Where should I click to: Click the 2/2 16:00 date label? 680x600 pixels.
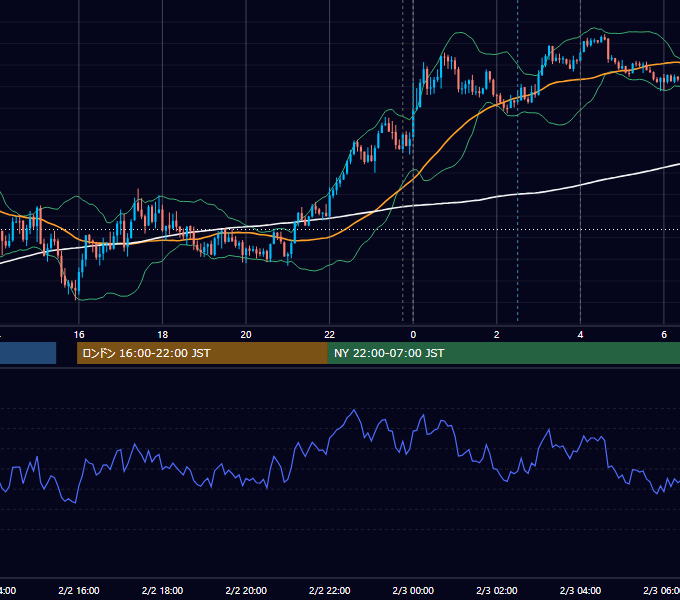coord(79,591)
